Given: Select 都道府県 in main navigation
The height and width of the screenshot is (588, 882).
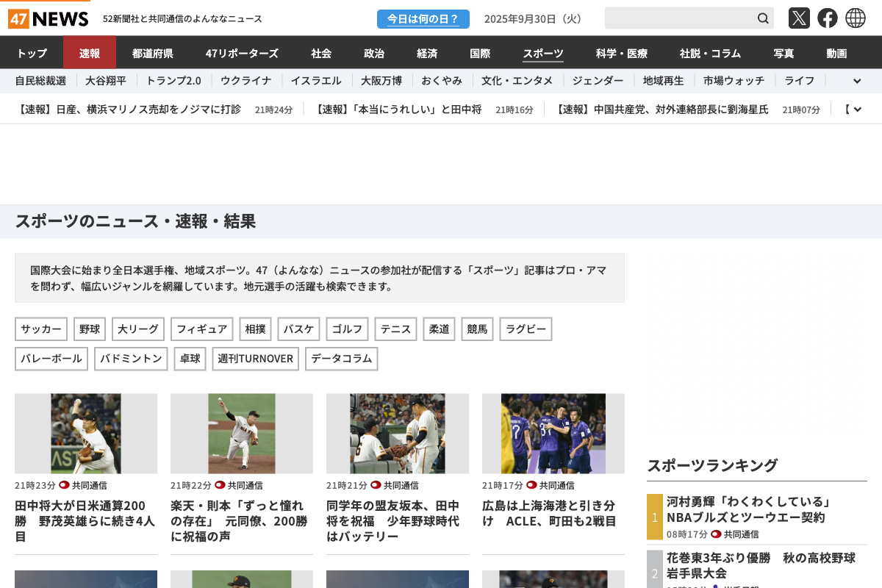Looking at the screenshot, I should pyautogui.click(x=153, y=53).
